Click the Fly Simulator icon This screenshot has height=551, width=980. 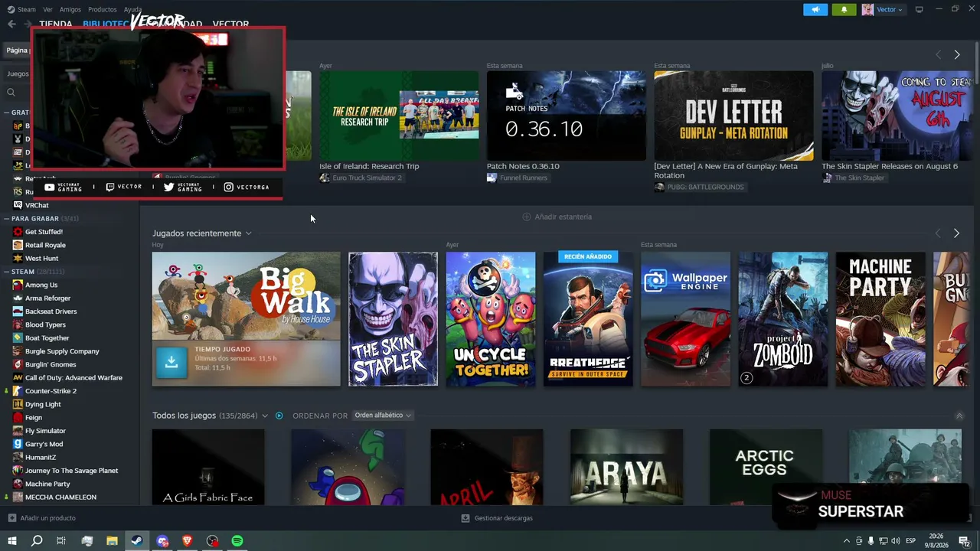click(18, 431)
